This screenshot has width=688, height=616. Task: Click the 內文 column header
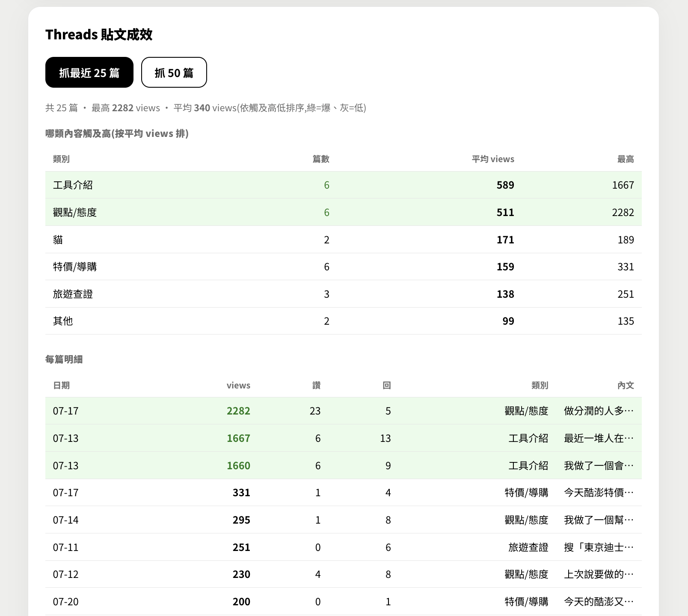pyautogui.click(x=626, y=385)
